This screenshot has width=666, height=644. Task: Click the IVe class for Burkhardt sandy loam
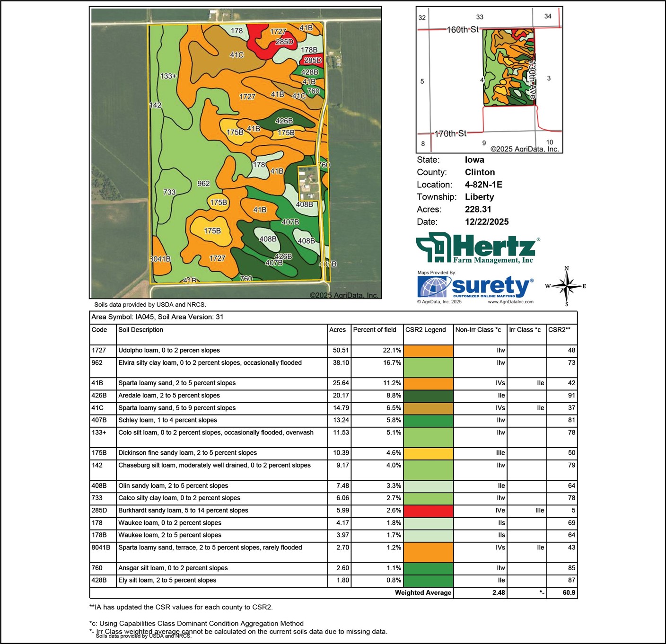(x=500, y=511)
